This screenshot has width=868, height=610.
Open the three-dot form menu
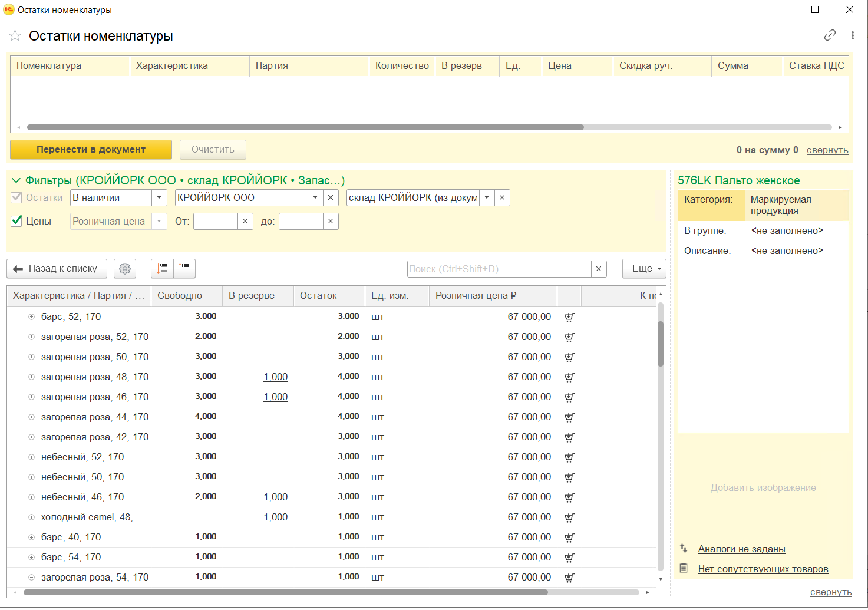(852, 35)
